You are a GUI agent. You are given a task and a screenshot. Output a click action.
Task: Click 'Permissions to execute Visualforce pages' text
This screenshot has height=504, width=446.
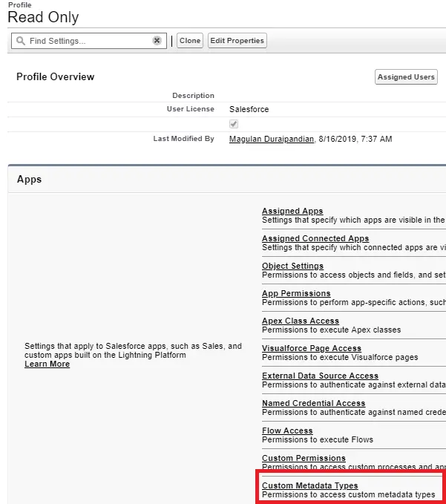click(x=340, y=357)
